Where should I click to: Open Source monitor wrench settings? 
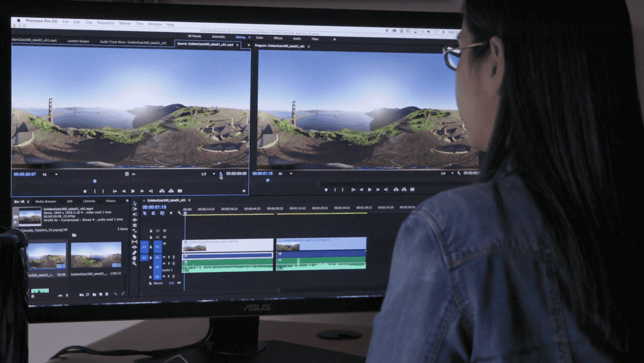[221, 175]
